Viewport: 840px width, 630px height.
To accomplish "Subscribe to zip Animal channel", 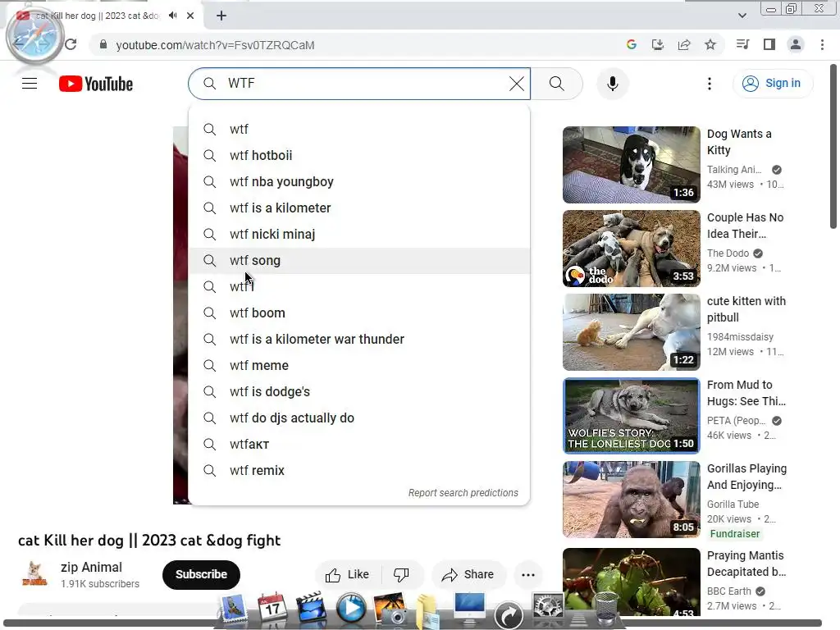I will (202, 574).
